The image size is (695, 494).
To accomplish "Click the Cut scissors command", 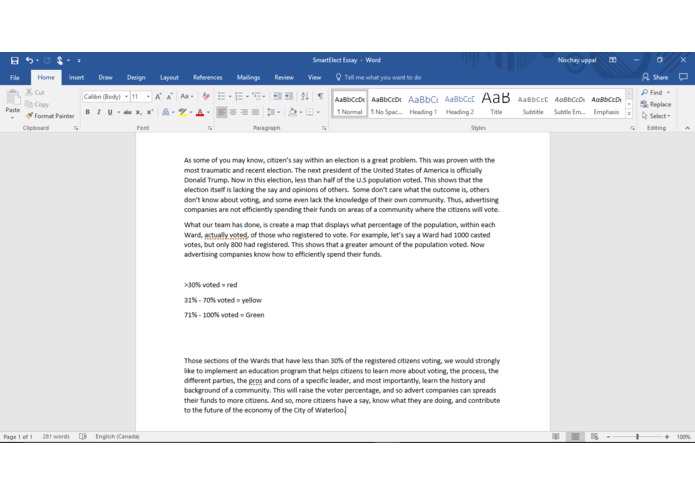I will tap(35, 93).
